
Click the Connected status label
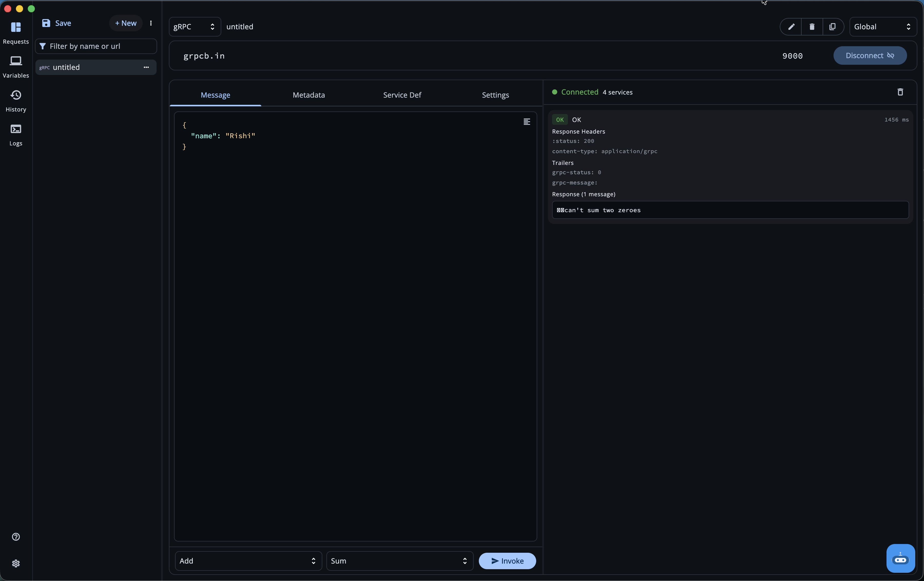579,92
